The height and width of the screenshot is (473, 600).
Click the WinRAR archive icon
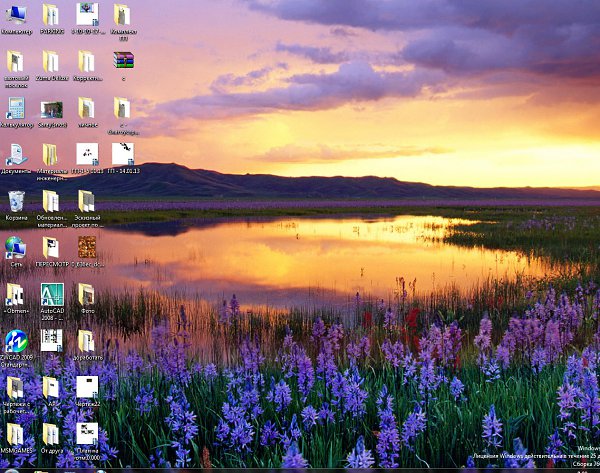coord(123,61)
